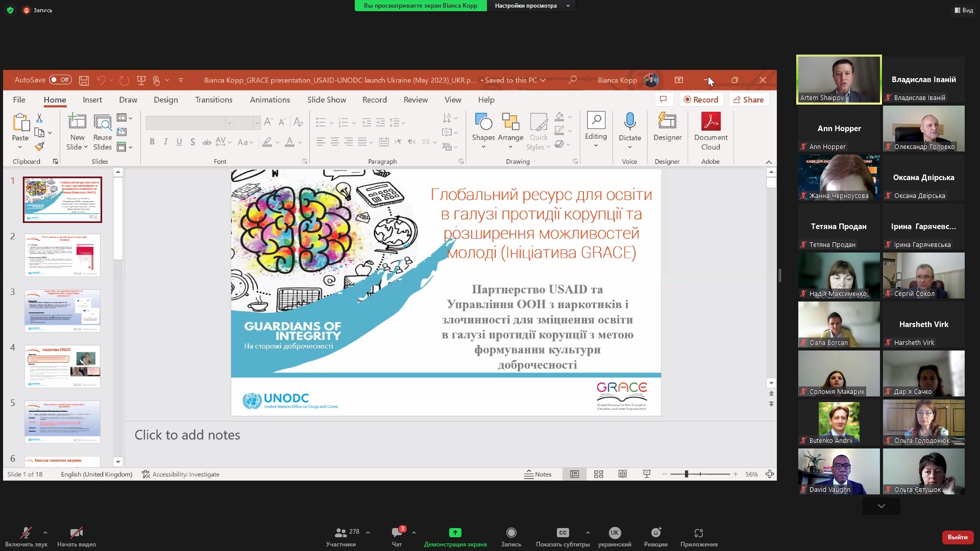Click the Share button
This screenshot has width=980, height=551.
pos(749,99)
